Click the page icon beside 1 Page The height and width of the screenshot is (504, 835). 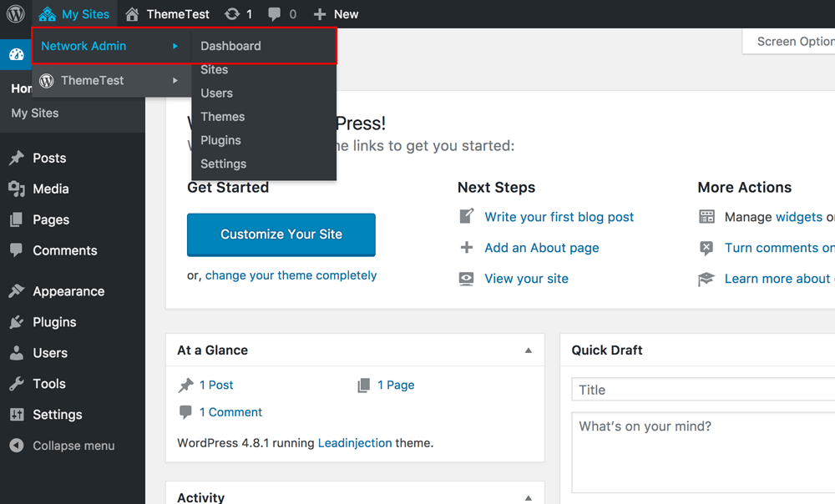coord(364,385)
